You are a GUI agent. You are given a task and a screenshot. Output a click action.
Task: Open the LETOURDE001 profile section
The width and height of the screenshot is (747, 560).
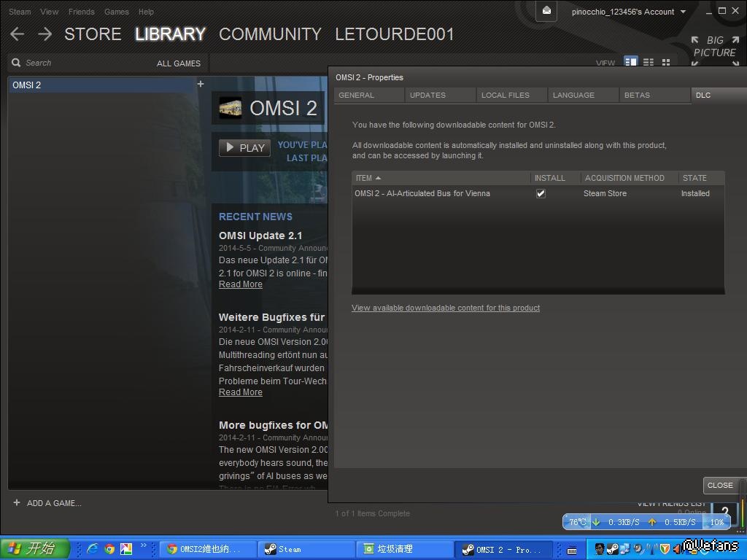pyautogui.click(x=395, y=34)
